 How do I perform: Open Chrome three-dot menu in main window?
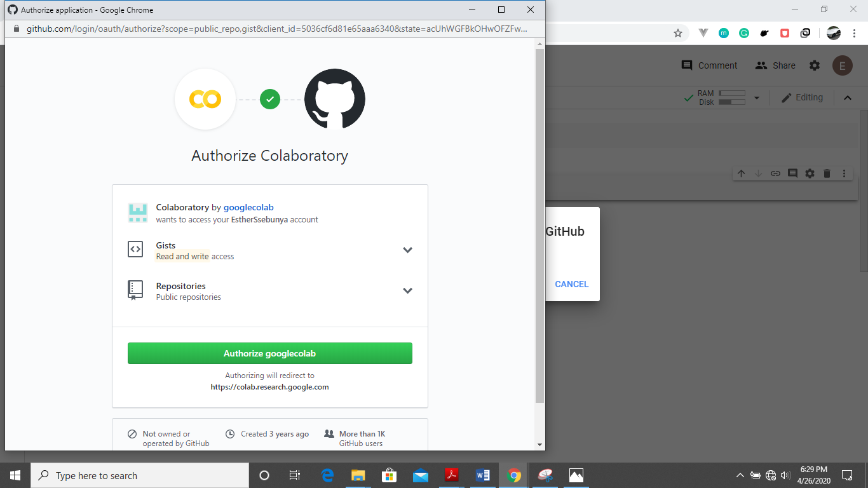[854, 33]
